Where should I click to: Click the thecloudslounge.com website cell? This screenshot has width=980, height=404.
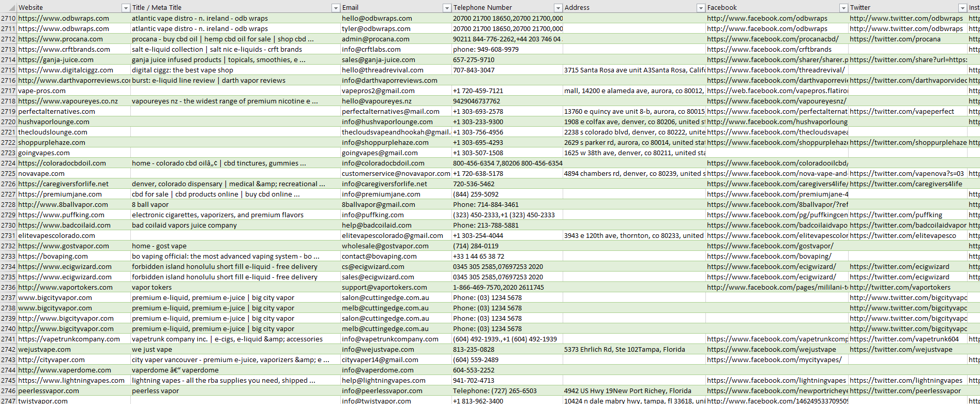(73, 132)
